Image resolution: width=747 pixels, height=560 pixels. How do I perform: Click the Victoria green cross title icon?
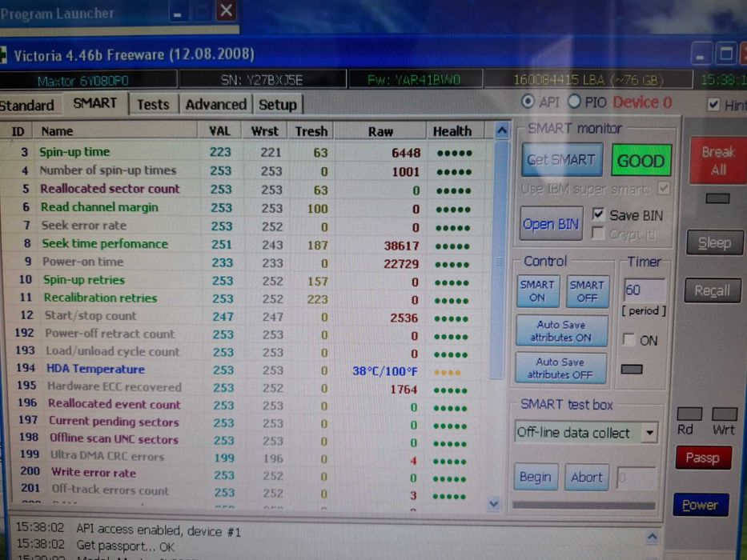tap(2, 54)
